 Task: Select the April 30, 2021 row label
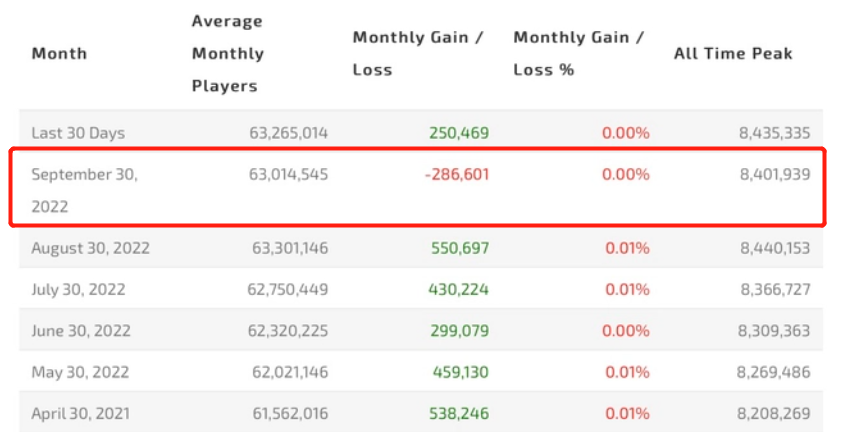coord(80,413)
